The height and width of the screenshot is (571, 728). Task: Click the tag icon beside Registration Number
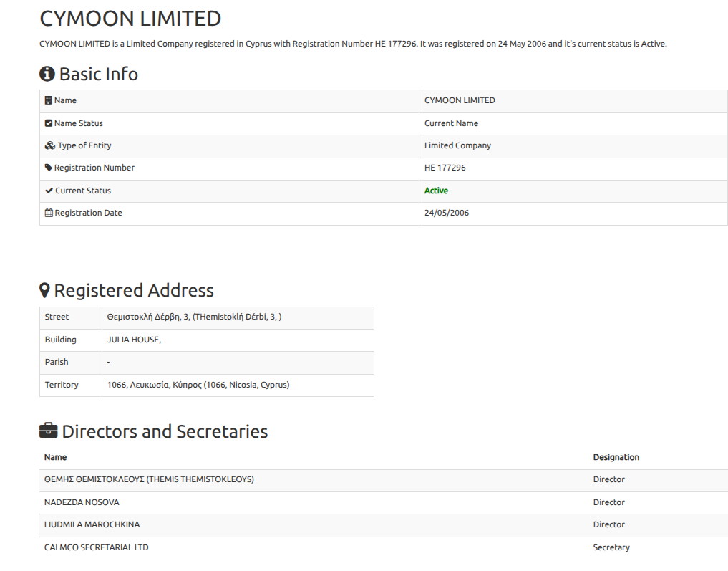coord(49,168)
